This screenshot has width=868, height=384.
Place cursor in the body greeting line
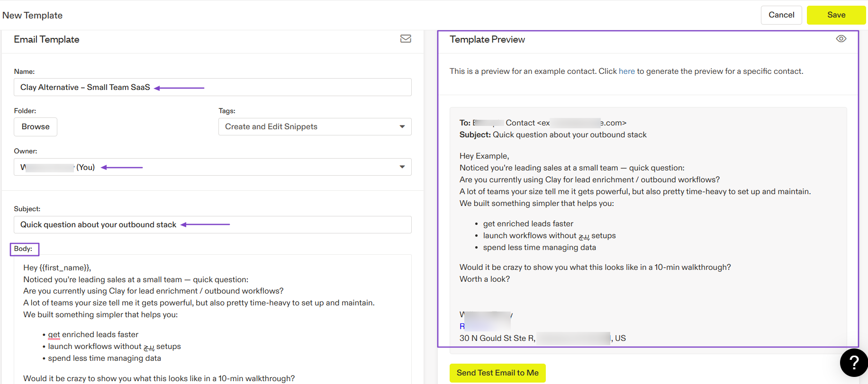57,268
